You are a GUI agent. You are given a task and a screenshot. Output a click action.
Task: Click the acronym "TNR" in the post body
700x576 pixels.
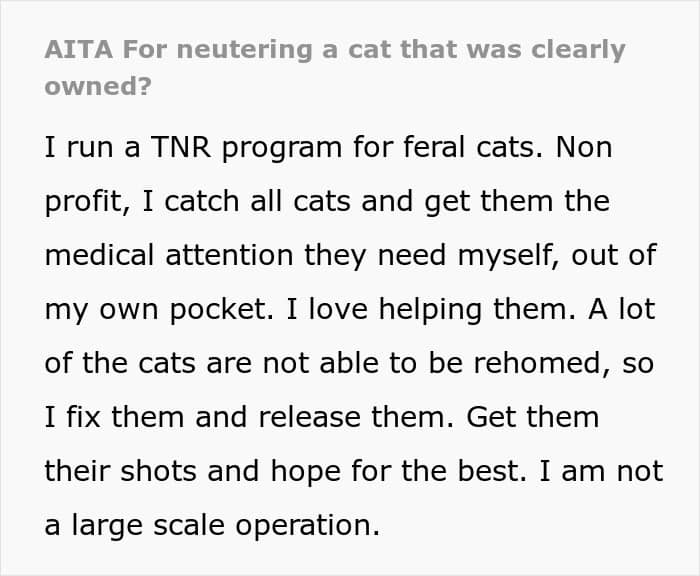[x=181, y=147]
